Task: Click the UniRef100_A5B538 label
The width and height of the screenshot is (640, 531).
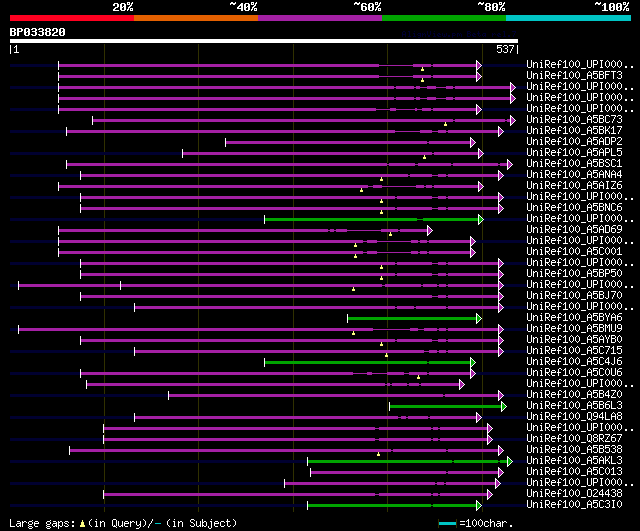Action: (574, 450)
